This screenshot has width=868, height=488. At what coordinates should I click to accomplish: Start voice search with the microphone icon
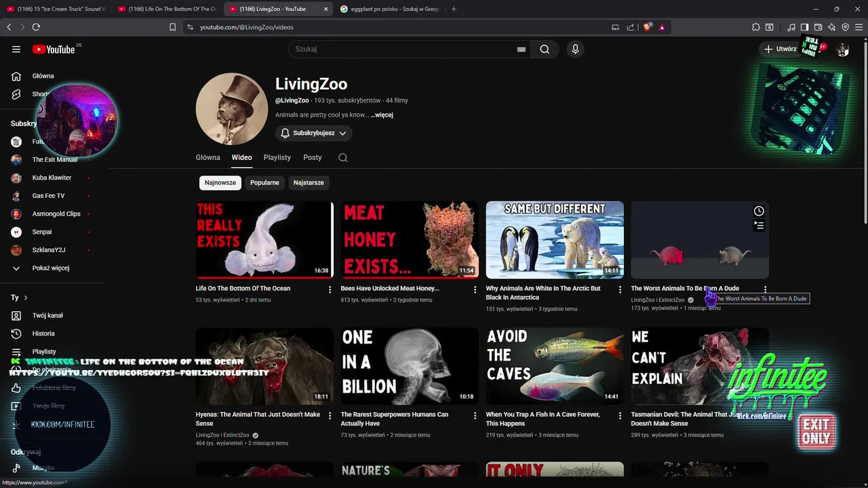[x=575, y=49]
